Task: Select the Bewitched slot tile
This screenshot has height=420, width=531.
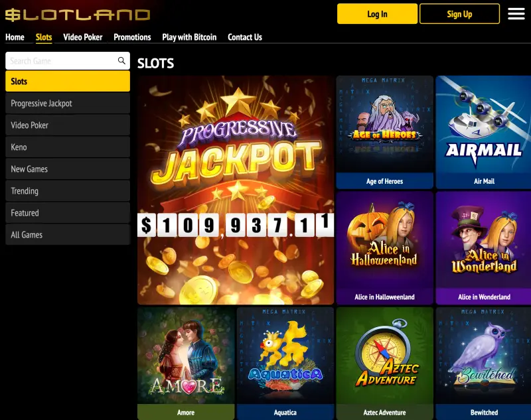Action: (x=483, y=364)
